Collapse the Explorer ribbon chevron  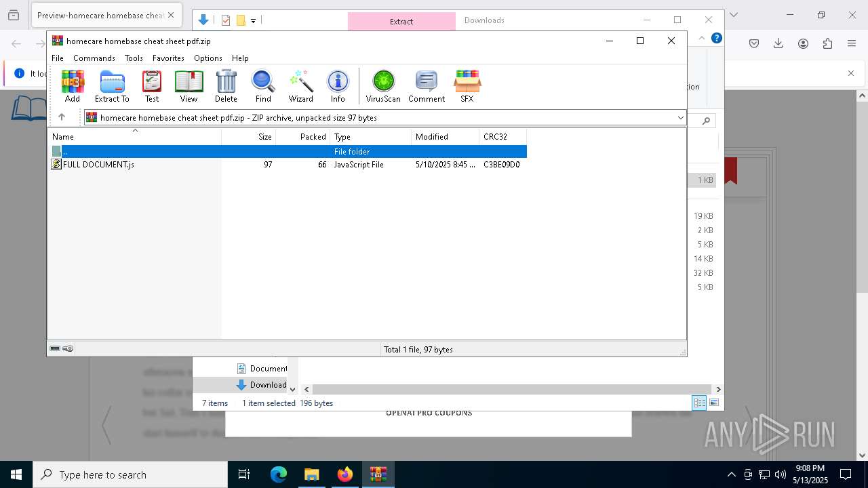[x=701, y=39]
